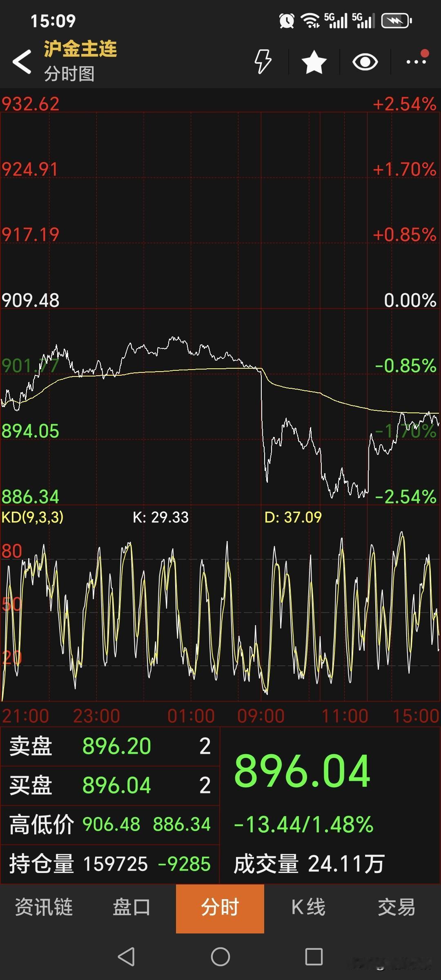
Task: Tap the 成交量 24.11万 volume text
Action: point(309,864)
